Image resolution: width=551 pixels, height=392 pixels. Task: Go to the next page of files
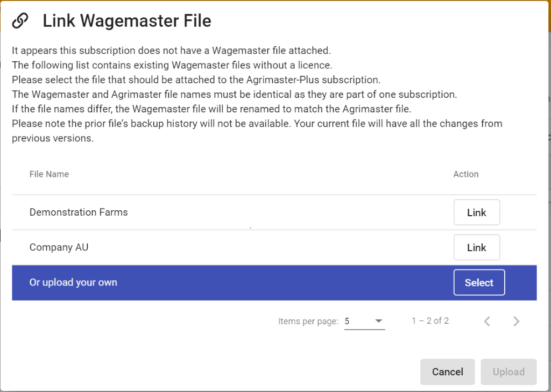click(516, 321)
